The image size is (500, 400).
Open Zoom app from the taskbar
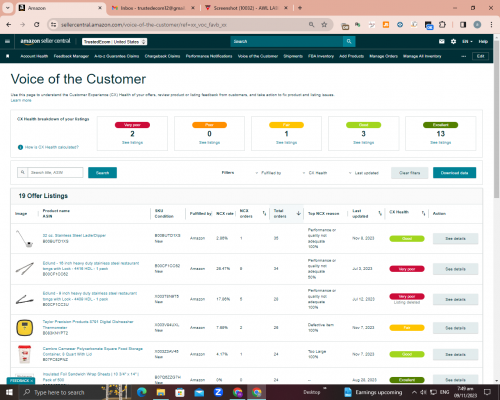click(218, 392)
